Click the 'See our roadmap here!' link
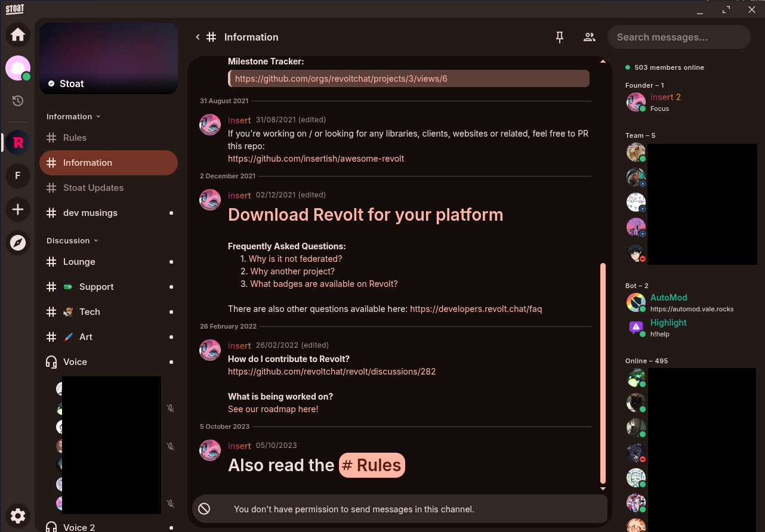The width and height of the screenshot is (765, 532). 273,409
